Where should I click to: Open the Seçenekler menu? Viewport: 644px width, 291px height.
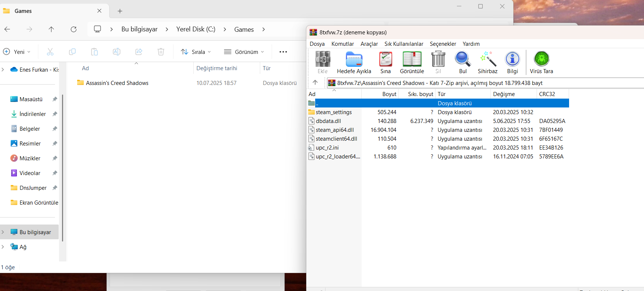coord(443,44)
